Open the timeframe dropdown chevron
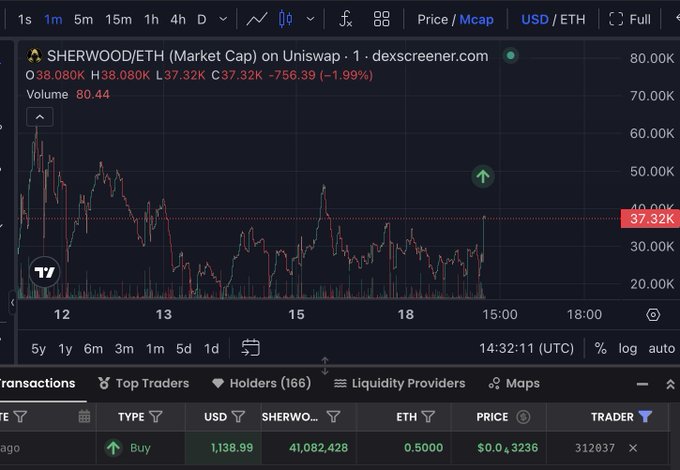 click(223, 19)
